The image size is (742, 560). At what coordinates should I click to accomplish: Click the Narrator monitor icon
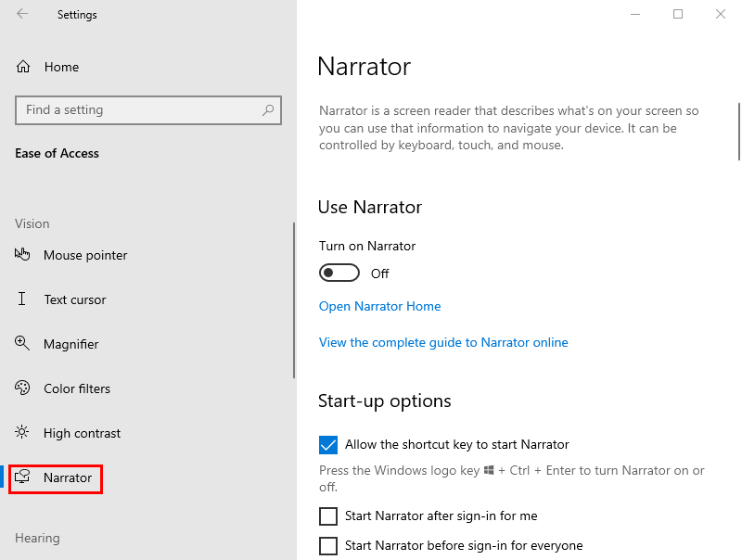tap(22, 477)
